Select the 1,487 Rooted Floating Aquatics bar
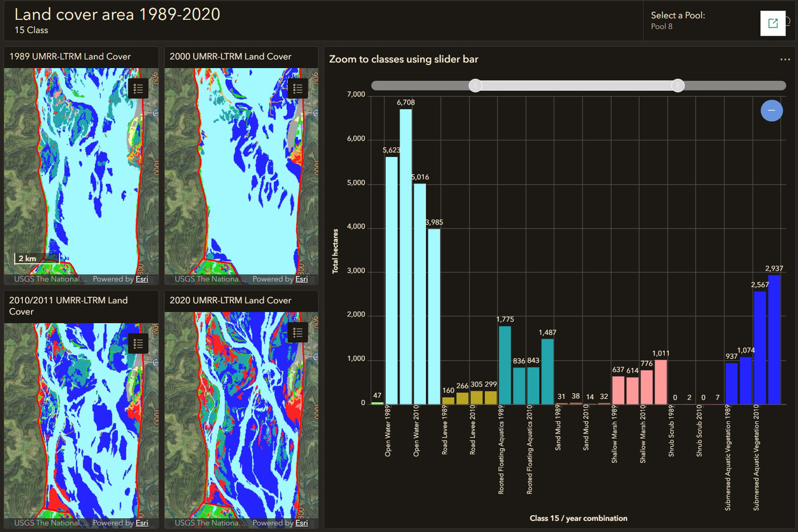 click(x=547, y=371)
